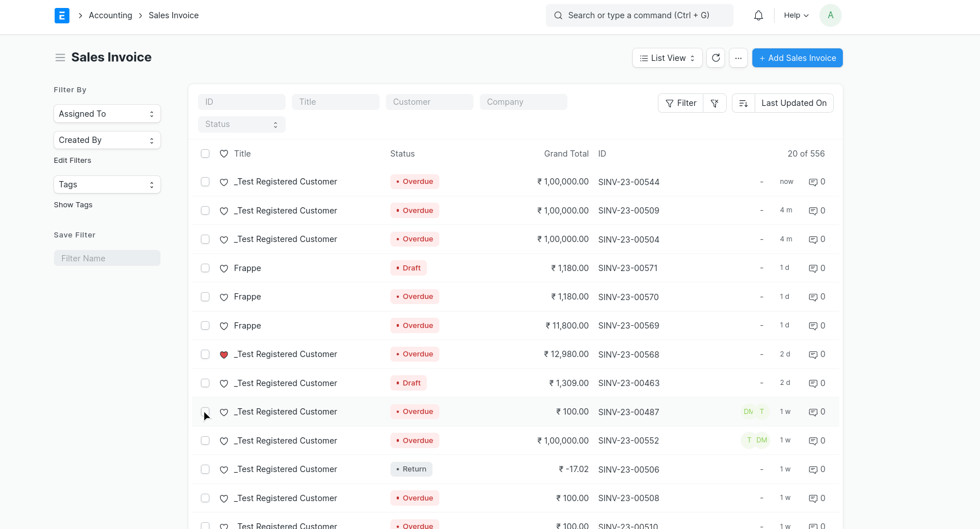The width and height of the screenshot is (980, 529).
Task: Open the List View switcher
Action: pos(668,58)
